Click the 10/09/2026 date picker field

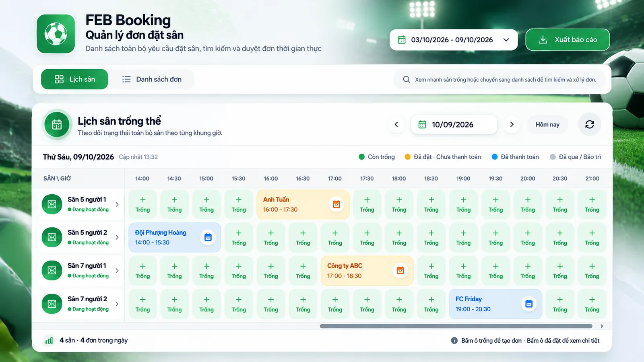tap(454, 125)
